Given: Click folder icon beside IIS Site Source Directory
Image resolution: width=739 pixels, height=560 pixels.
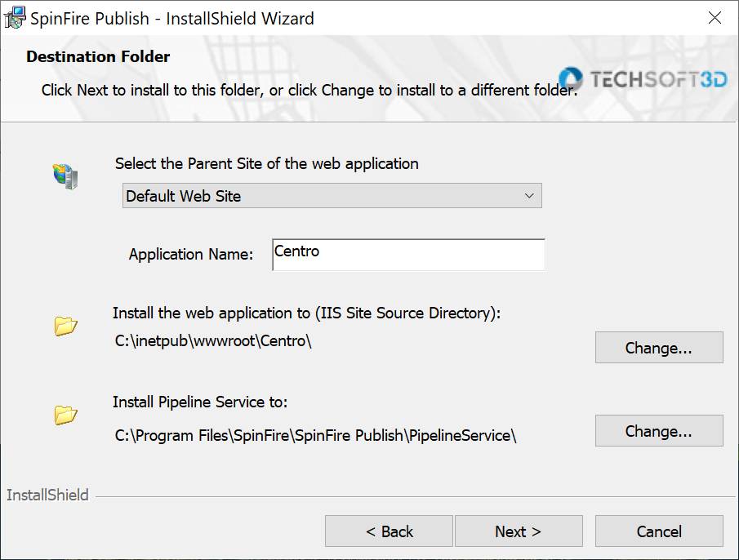Looking at the screenshot, I should 66,327.
